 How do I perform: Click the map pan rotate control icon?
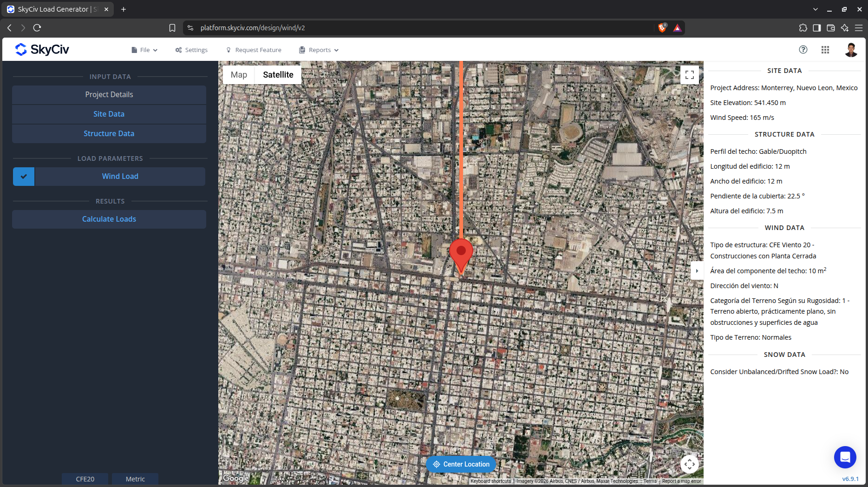[x=690, y=464]
